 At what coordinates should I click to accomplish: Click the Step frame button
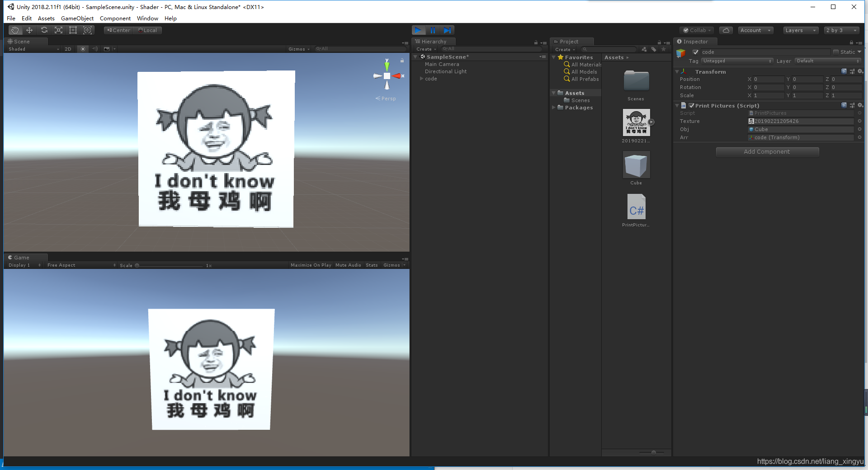pyautogui.click(x=447, y=30)
